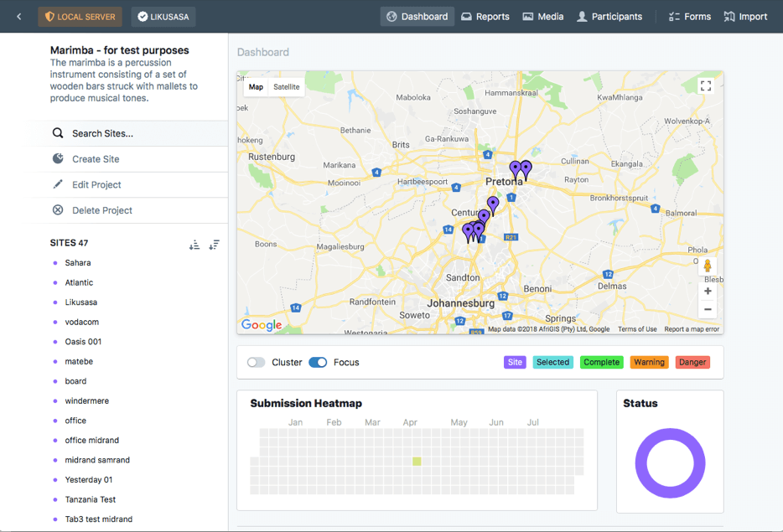The width and height of the screenshot is (783, 532).
Task: Open the Forms menu item
Action: click(689, 17)
